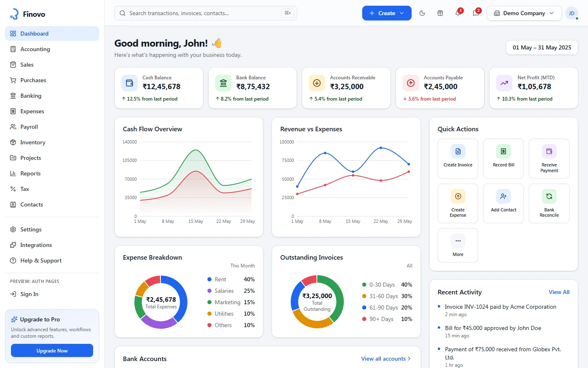The image size is (588, 368).
Task: Open the Demo Company selector dropdown
Action: coord(524,13)
